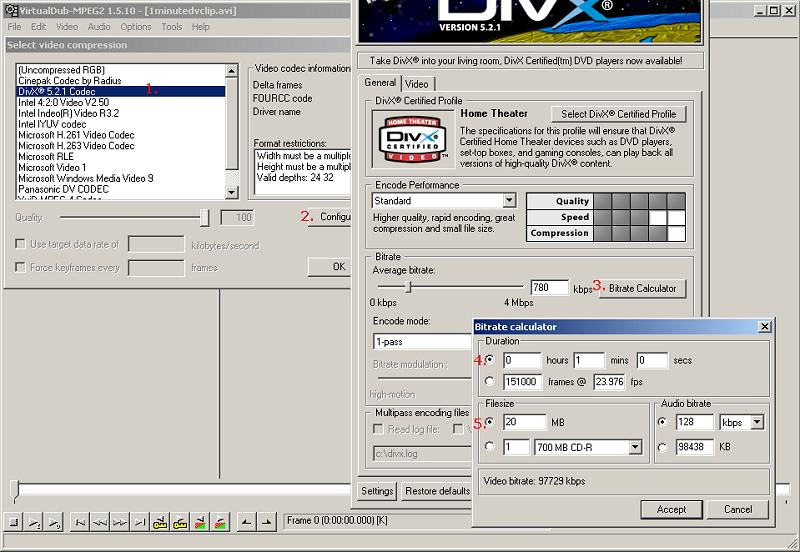Start input playback with the play icon

[x=34, y=522]
